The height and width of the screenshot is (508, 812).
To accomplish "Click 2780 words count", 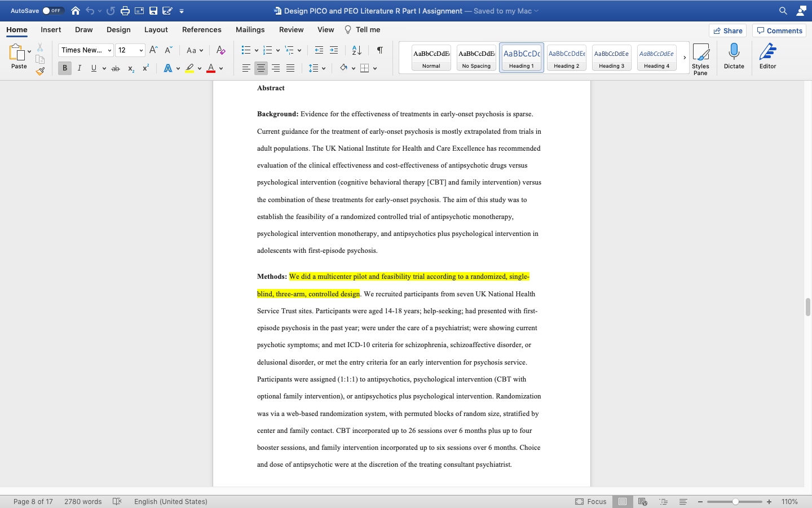I will point(83,501).
